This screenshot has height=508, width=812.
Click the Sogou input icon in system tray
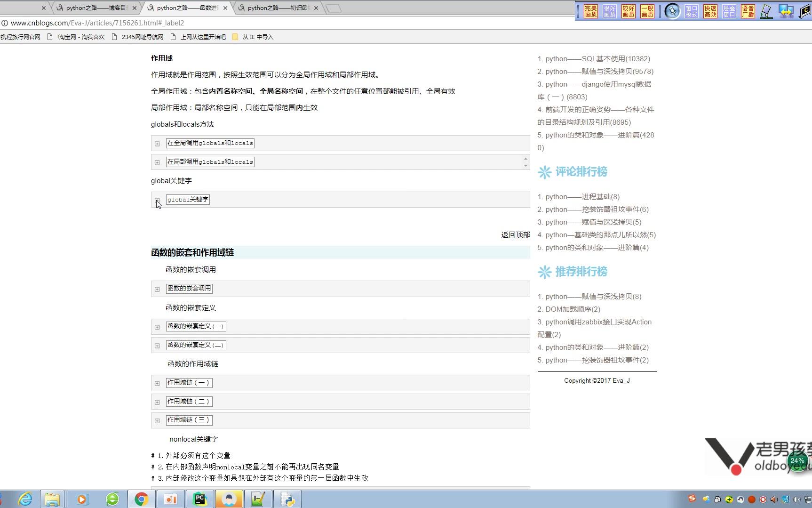[x=692, y=499]
